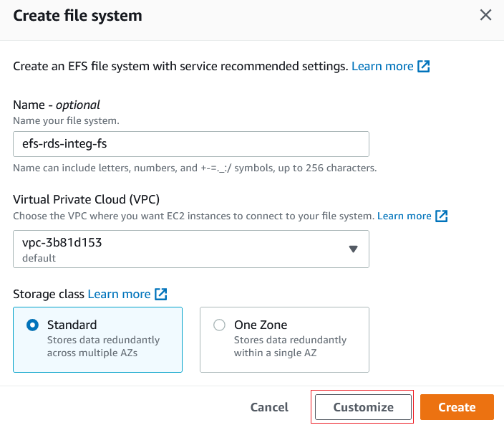Image resolution: width=504 pixels, height=425 pixels.
Task: Open Learn more link for recommended settings
Action: [382, 66]
